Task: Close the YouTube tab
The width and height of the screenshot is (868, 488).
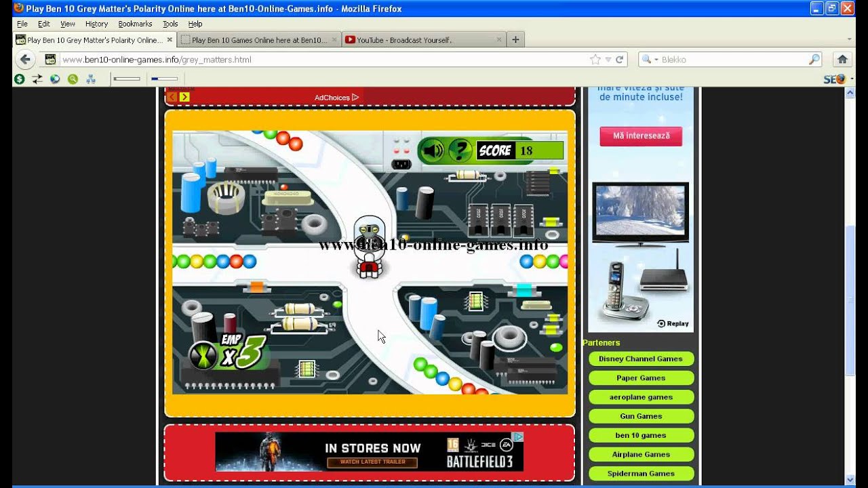Action: [499, 40]
